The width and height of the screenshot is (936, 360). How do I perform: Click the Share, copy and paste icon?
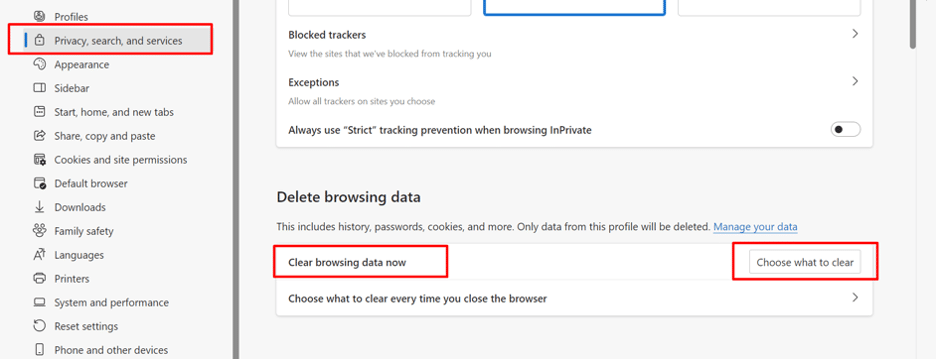tap(39, 136)
